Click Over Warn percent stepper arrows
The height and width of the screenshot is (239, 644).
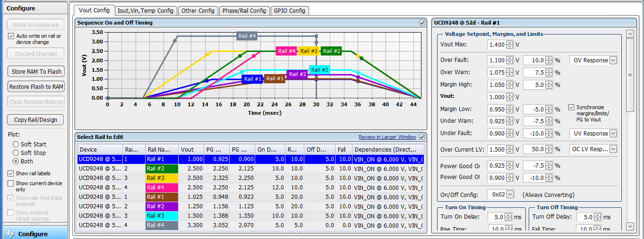[549, 72]
